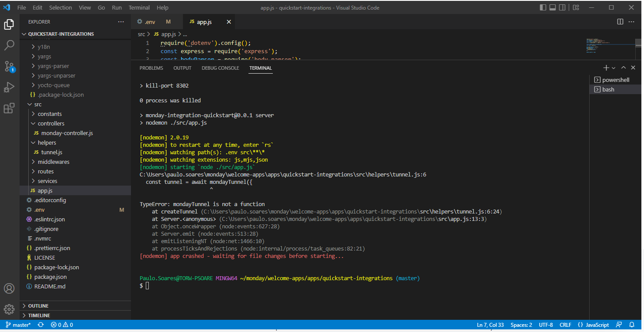Expand the constants folder
644x332 pixels.
[x=75, y=114]
